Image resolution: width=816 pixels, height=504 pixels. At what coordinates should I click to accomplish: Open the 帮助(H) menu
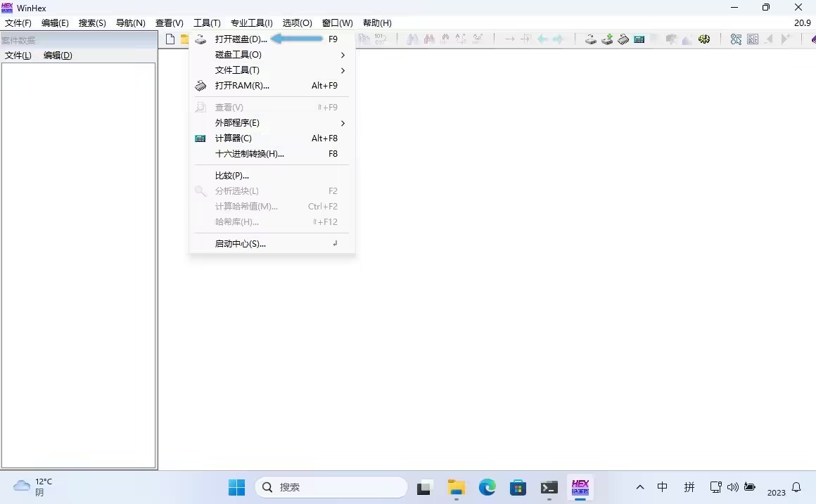point(377,23)
